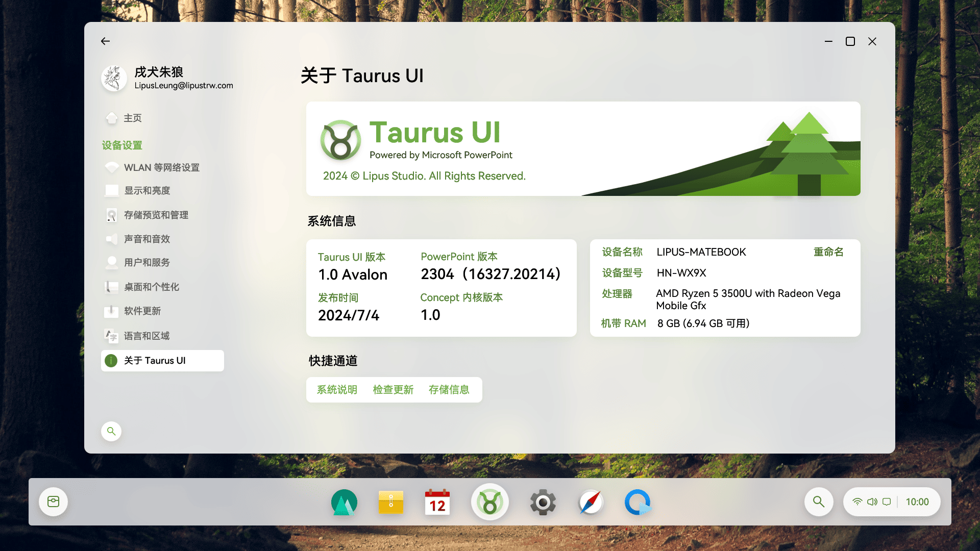This screenshot has width=980, height=551.
Task: Open the 系统说明 shortcut
Action: [337, 390]
